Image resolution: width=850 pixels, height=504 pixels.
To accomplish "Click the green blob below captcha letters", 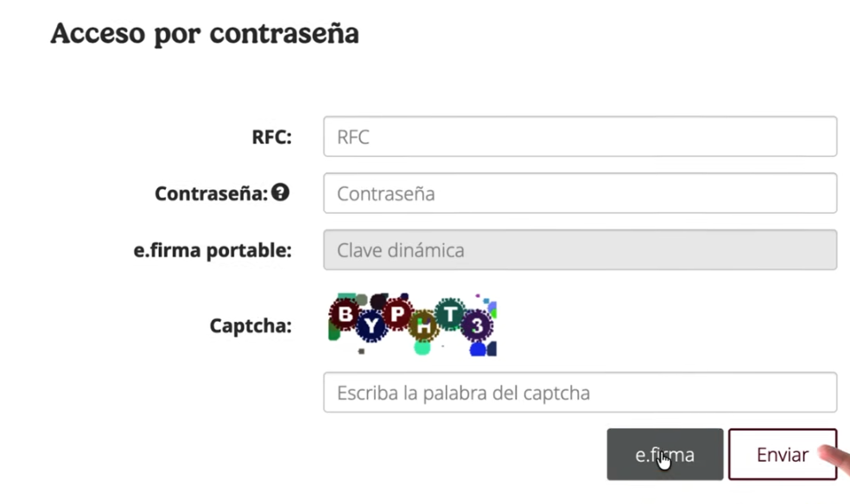I will pos(422,348).
